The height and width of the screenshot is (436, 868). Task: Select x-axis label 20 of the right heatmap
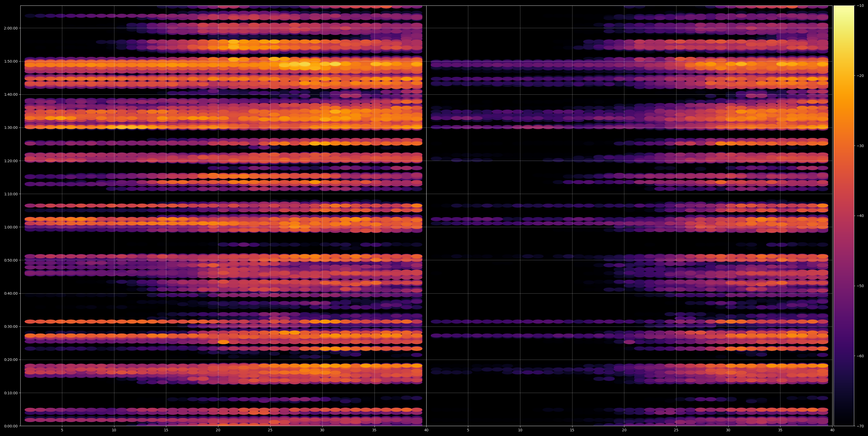(624, 430)
